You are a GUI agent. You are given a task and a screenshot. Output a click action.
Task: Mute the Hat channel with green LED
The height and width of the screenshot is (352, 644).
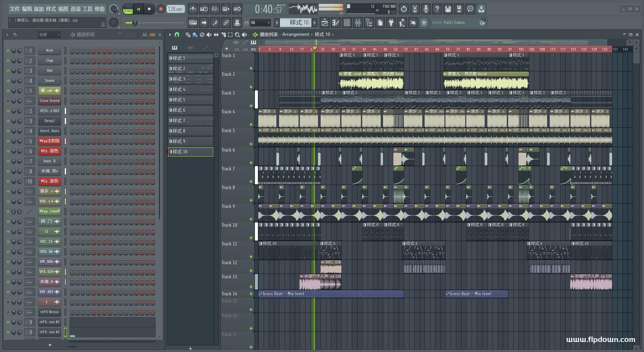coord(8,71)
